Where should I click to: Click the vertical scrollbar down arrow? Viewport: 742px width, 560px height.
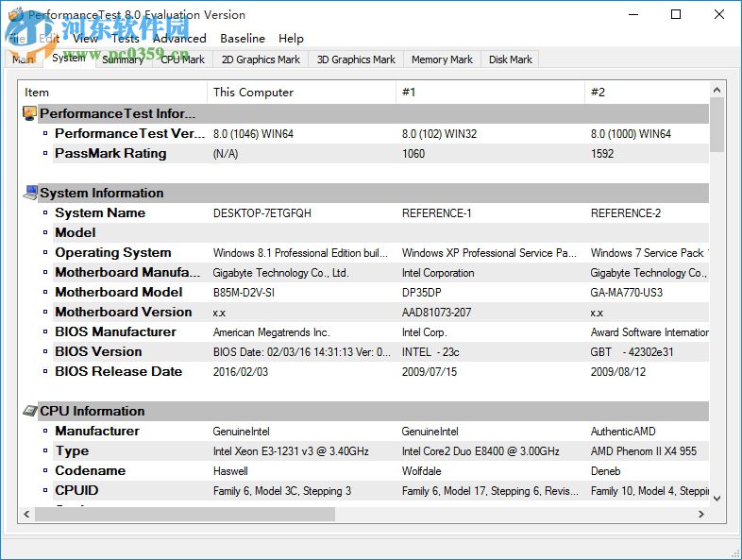[x=717, y=499]
